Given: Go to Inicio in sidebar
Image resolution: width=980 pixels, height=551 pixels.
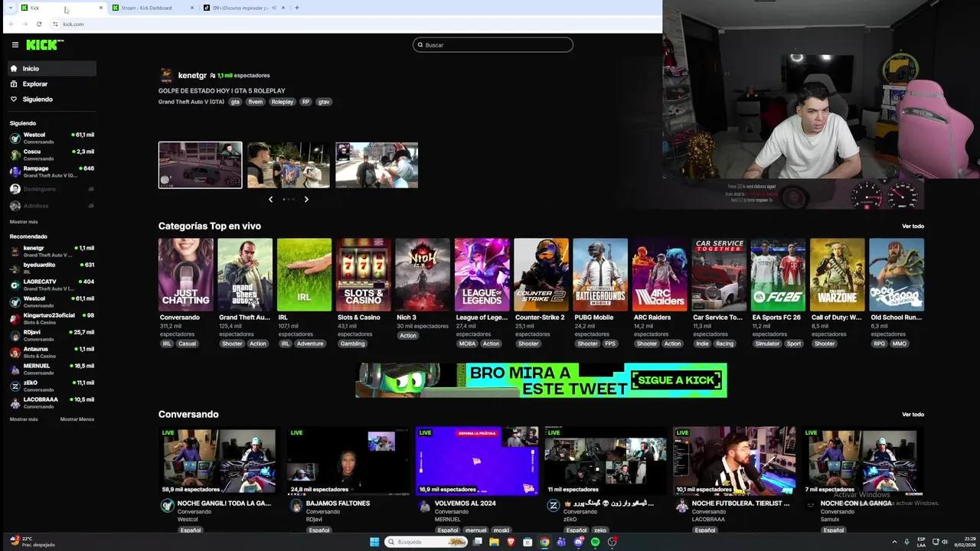Looking at the screenshot, I should coord(52,69).
